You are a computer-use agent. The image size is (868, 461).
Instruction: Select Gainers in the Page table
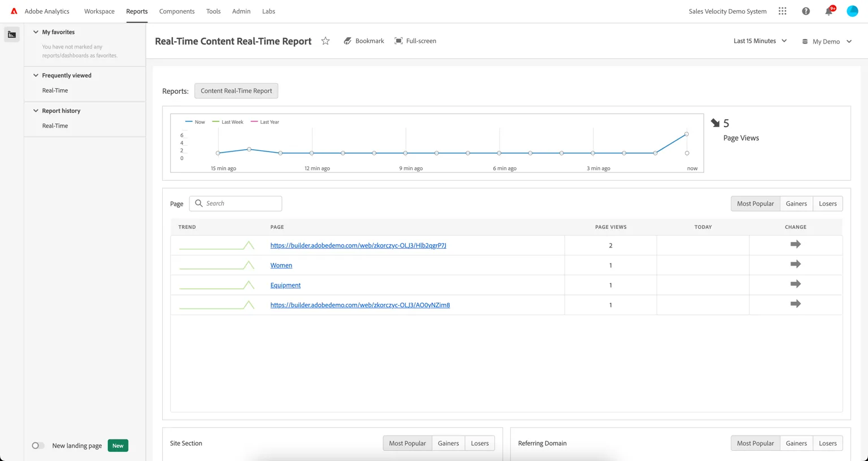coord(796,203)
